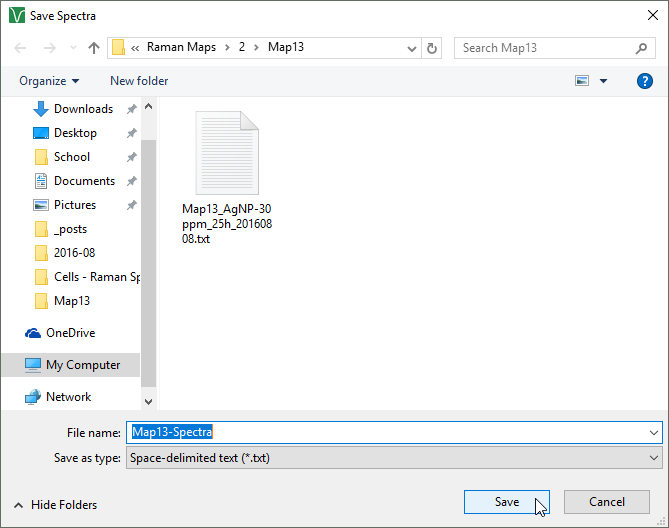Open the view options dropdown arrow

pyautogui.click(x=604, y=81)
